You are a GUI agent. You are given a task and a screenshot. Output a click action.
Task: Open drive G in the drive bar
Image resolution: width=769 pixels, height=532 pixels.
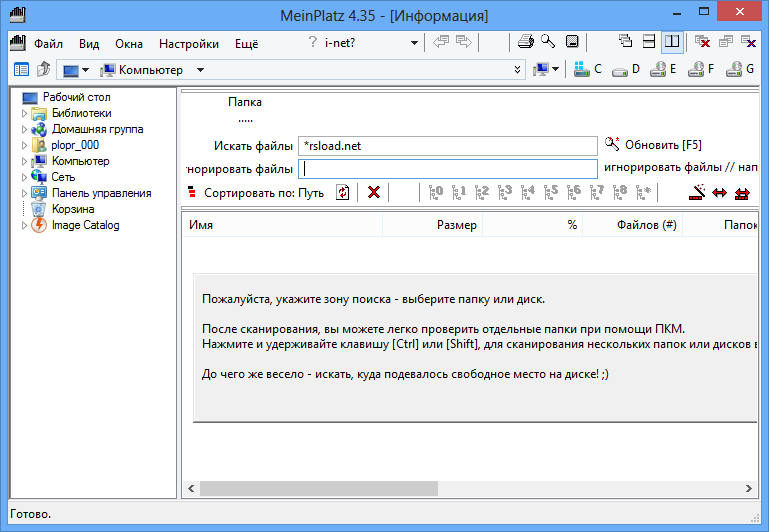point(740,69)
